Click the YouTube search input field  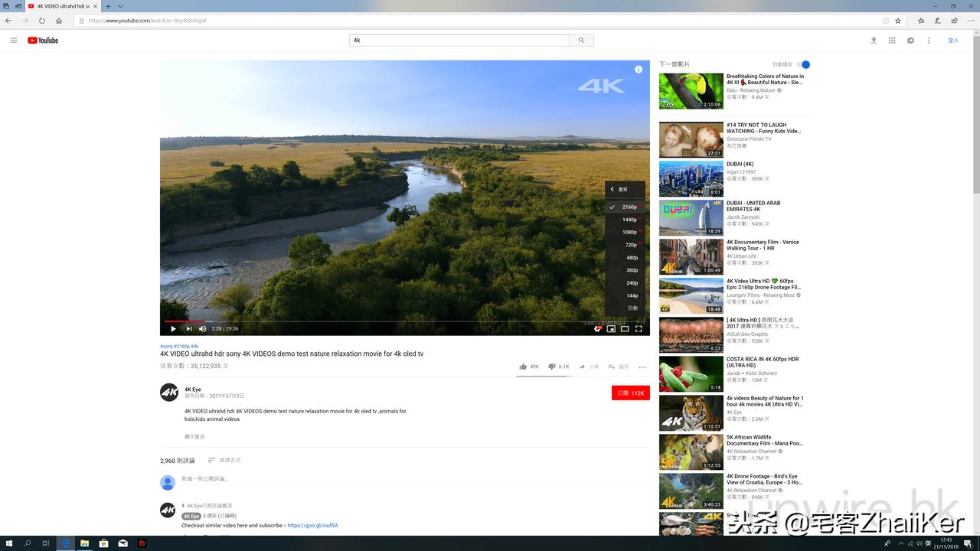(x=459, y=41)
